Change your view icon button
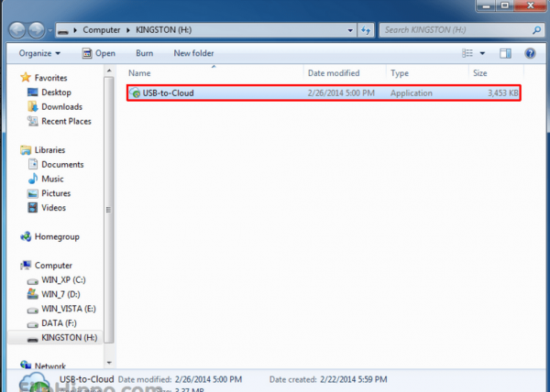Viewport: 550px width, 392px height. click(x=467, y=53)
